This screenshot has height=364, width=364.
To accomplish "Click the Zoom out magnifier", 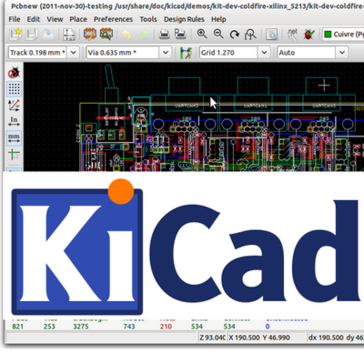I will pyautogui.click(x=218, y=34).
